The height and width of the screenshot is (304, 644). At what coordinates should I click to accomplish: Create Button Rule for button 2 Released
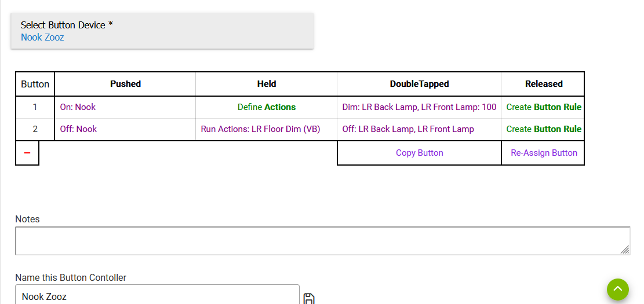pos(544,129)
